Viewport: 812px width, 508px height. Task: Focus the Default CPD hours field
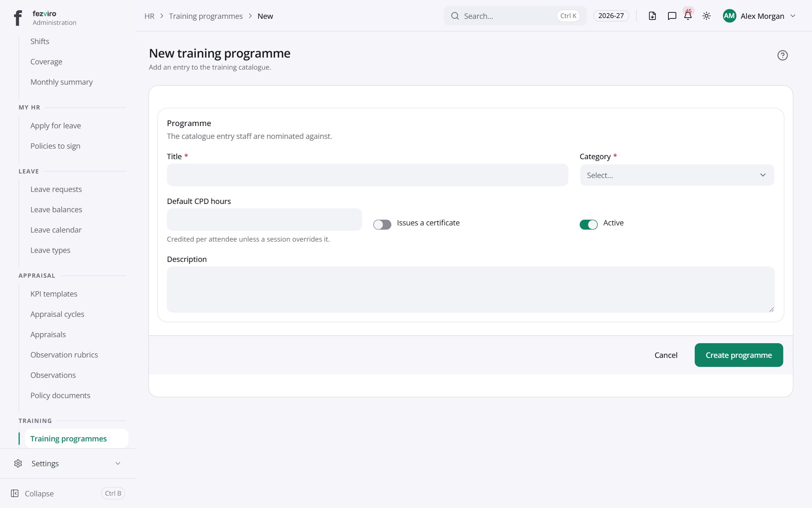[264, 219]
